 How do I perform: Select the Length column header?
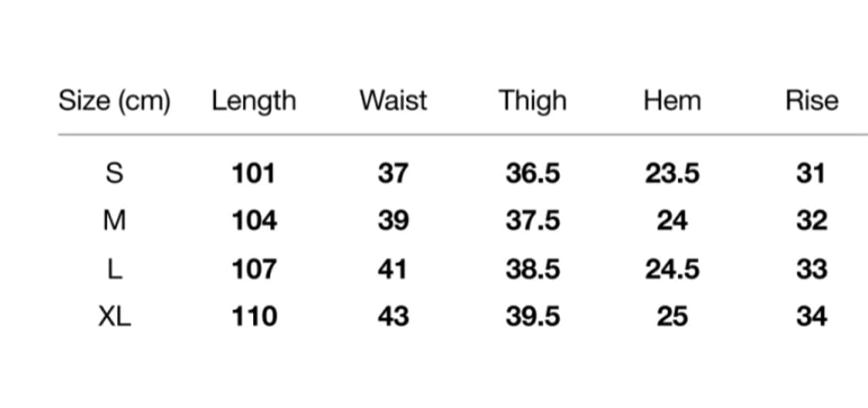coord(254,101)
